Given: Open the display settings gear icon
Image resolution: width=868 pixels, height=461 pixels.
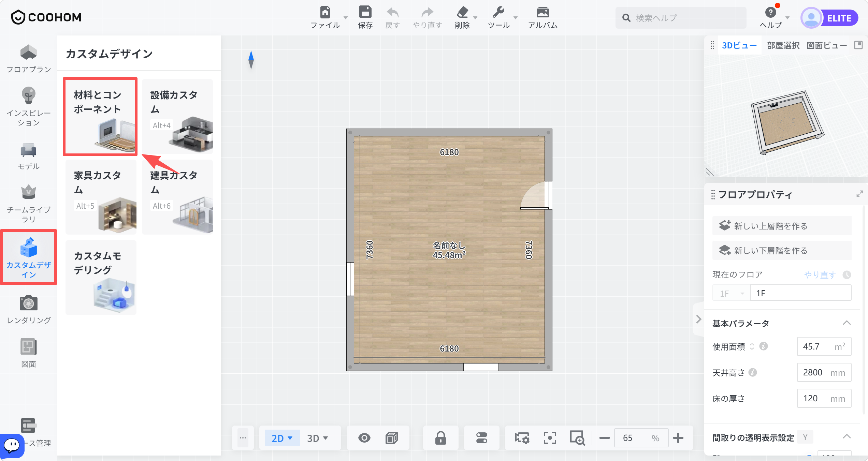Looking at the screenshot, I should [x=522, y=438].
